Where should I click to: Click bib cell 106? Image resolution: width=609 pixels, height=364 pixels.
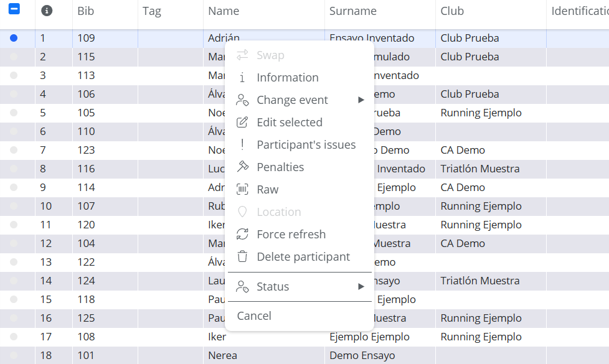[86, 94]
